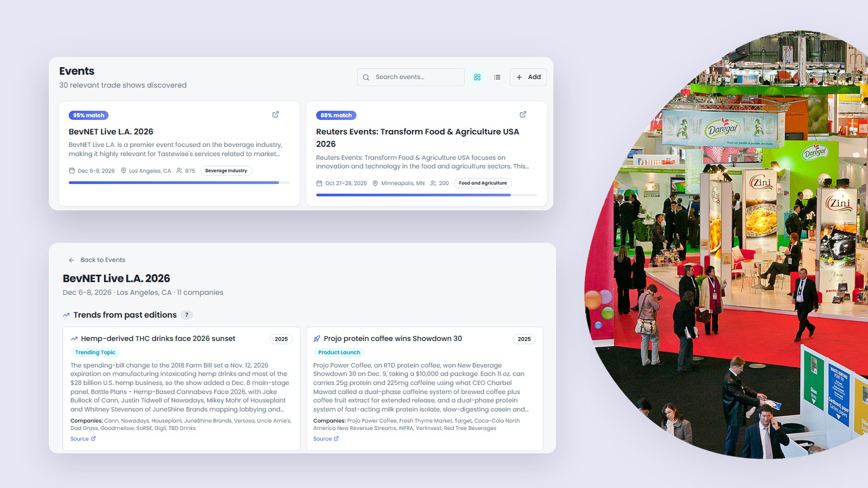Click the rocket icon on Projo card
This screenshot has width=868, height=488.
click(x=317, y=339)
